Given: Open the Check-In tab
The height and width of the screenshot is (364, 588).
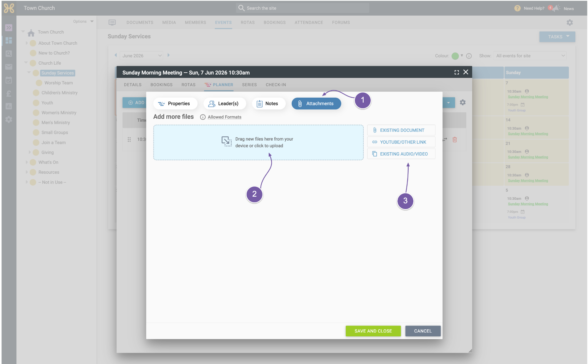Looking at the screenshot, I should [276, 85].
